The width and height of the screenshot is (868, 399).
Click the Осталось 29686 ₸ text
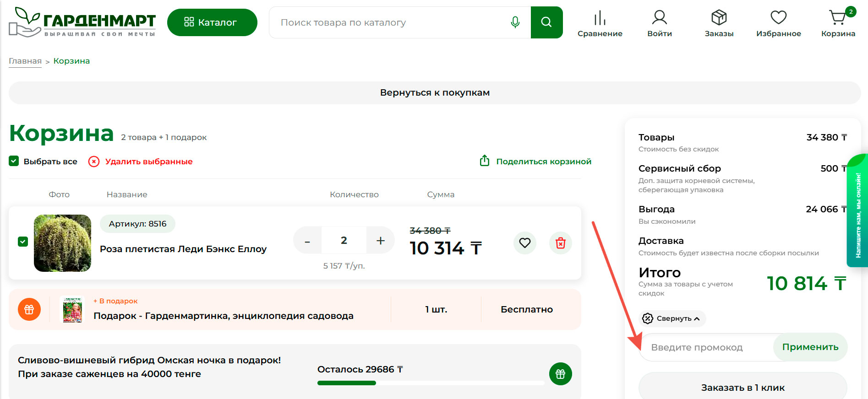360,369
